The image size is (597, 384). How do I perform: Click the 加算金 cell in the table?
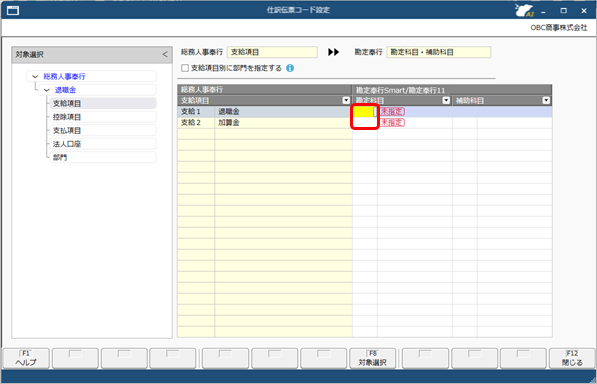[x=283, y=123]
